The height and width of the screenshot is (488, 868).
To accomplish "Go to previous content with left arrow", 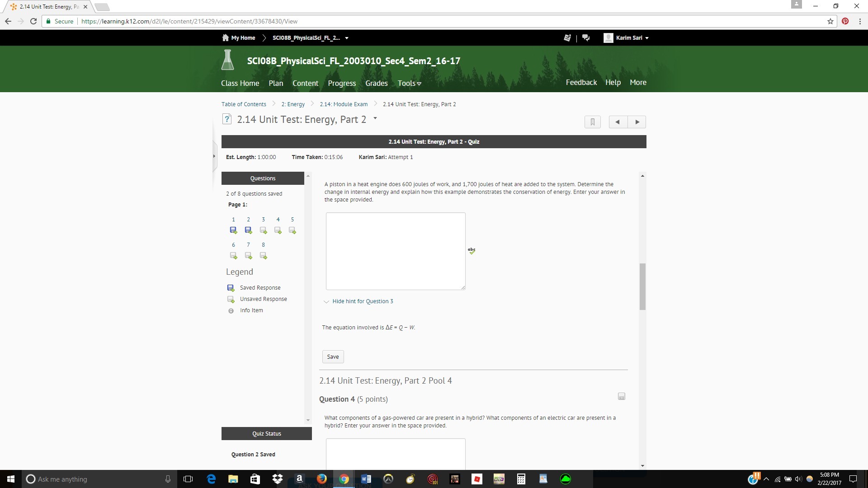I will [618, 122].
